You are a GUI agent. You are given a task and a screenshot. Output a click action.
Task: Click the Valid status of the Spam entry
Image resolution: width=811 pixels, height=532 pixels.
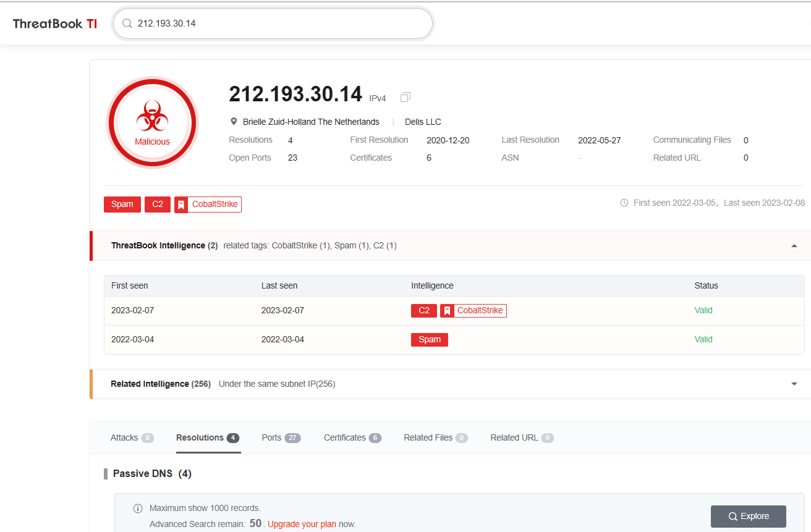pyautogui.click(x=703, y=339)
